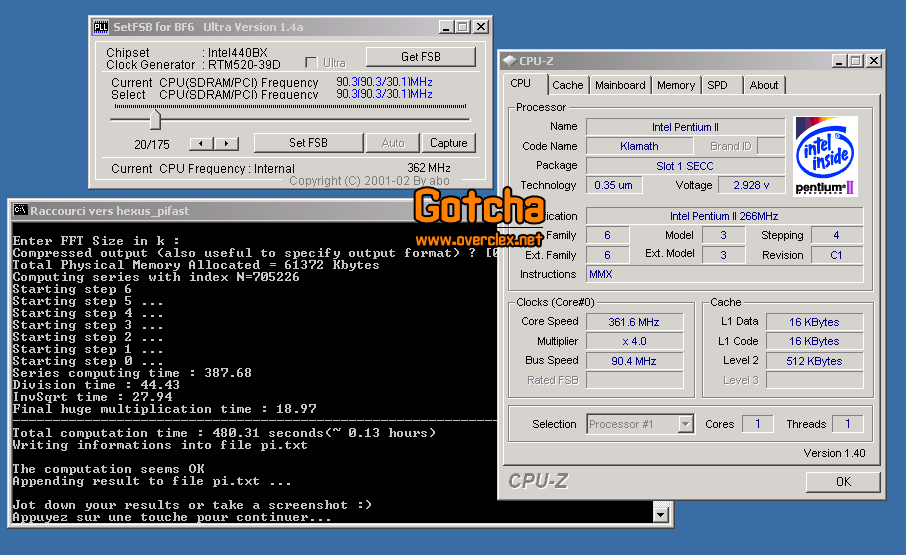Open the Mainboard tab in CPU-Z
This screenshot has height=555, width=906.
click(620, 85)
